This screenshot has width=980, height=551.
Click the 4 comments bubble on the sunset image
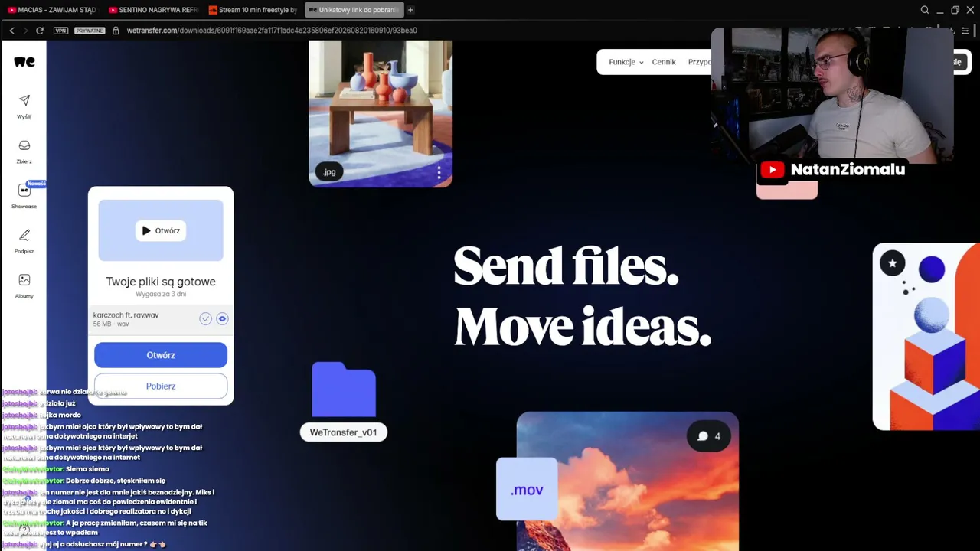click(709, 436)
